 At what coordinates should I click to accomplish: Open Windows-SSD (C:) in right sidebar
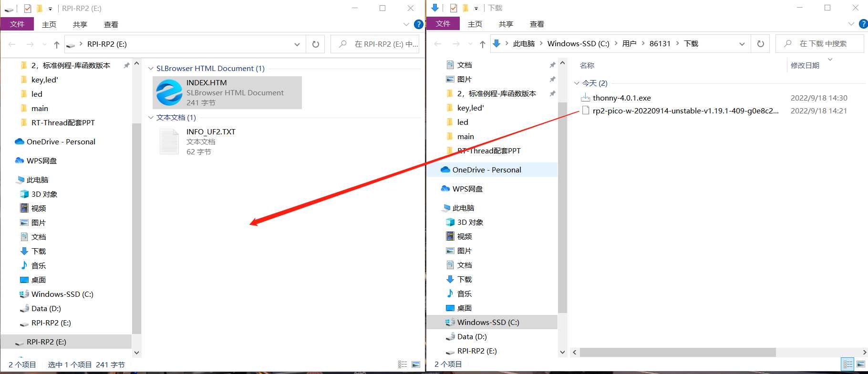tap(492, 322)
